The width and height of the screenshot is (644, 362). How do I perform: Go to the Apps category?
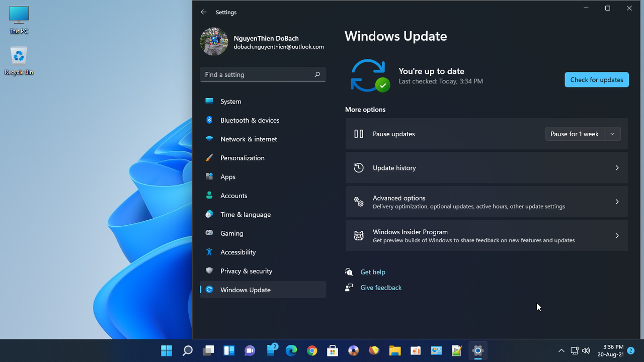263,177
